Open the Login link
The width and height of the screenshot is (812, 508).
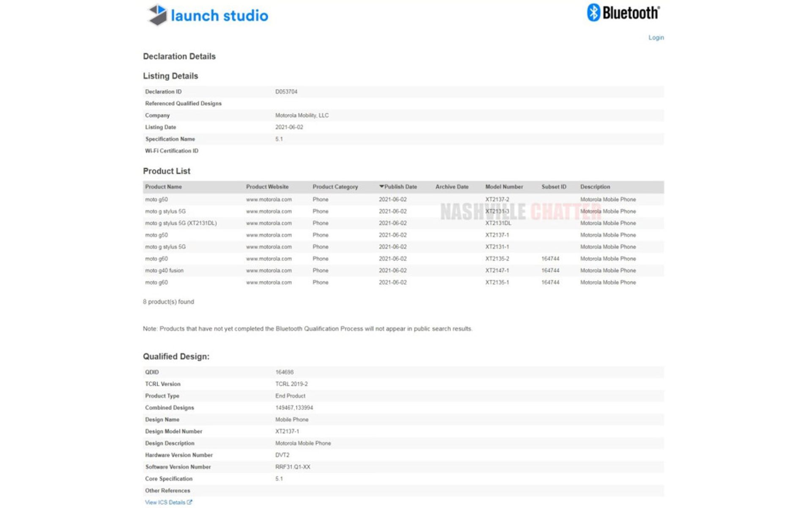click(x=656, y=38)
